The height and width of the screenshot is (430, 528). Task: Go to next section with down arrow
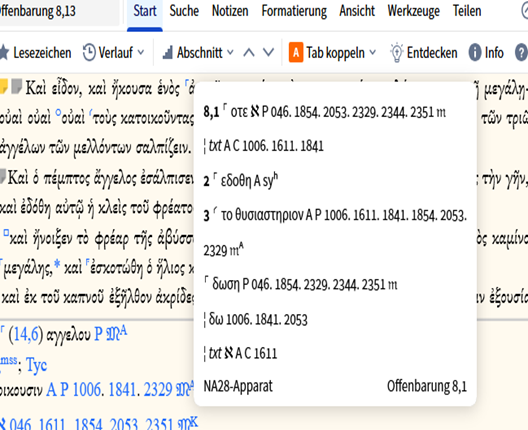(x=268, y=53)
